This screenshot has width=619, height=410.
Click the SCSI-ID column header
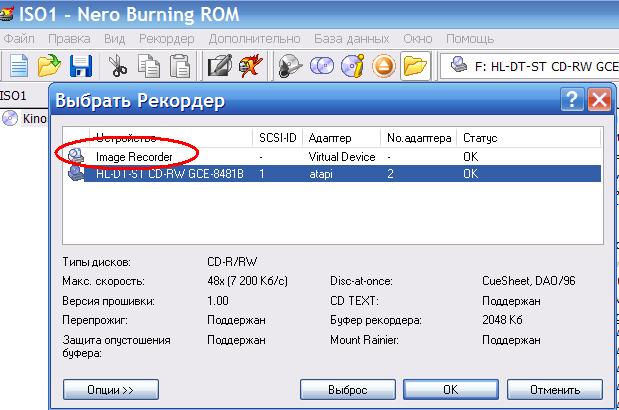[x=278, y=138]
